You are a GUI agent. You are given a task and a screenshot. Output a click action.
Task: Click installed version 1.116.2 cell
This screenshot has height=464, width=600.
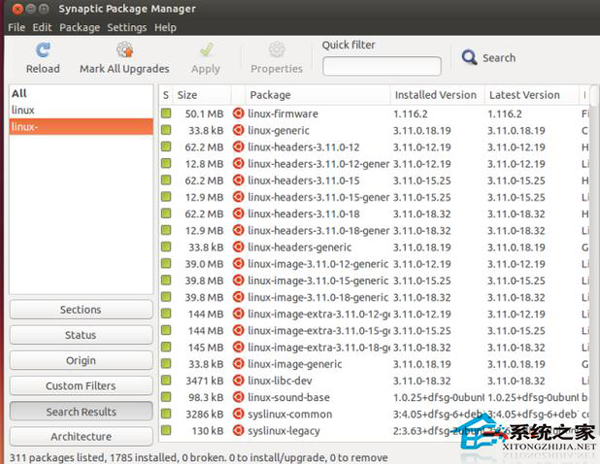(410, 114)
